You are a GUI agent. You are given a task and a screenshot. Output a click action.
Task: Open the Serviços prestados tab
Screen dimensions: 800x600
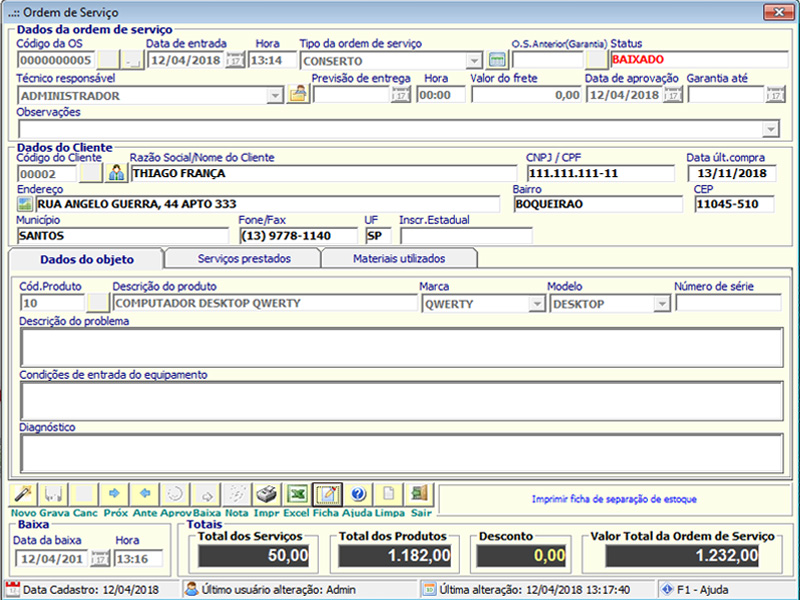point(244,258)
